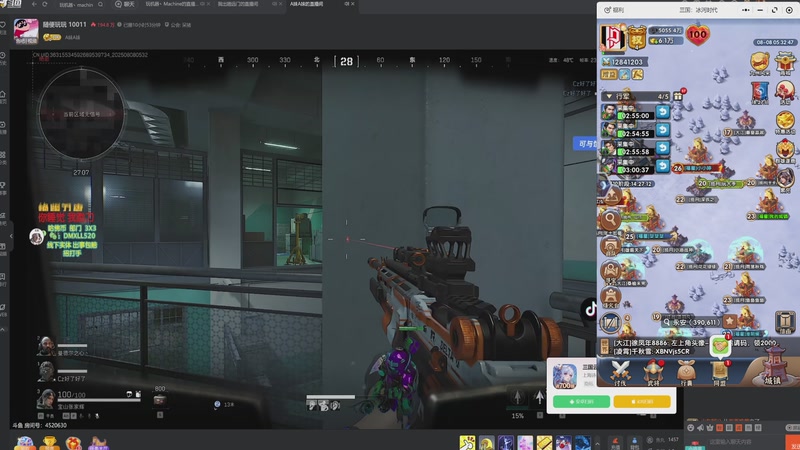This screenshot has height=450, width=800.
Task: Open the 排面 gate icon on right
Action: tap(785, 323)
